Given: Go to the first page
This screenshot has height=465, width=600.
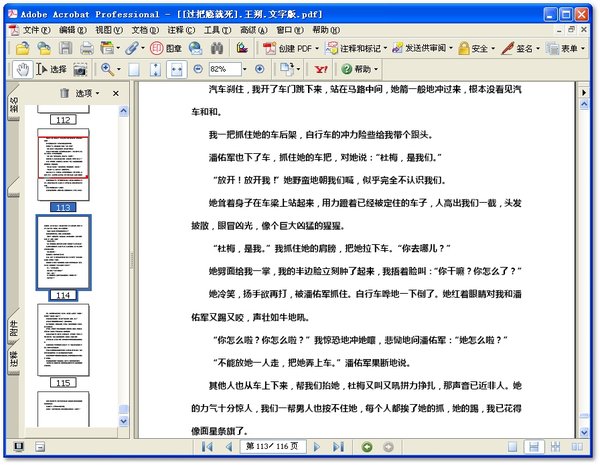Looking at the screenshot, I should click(x=207, y=447).
